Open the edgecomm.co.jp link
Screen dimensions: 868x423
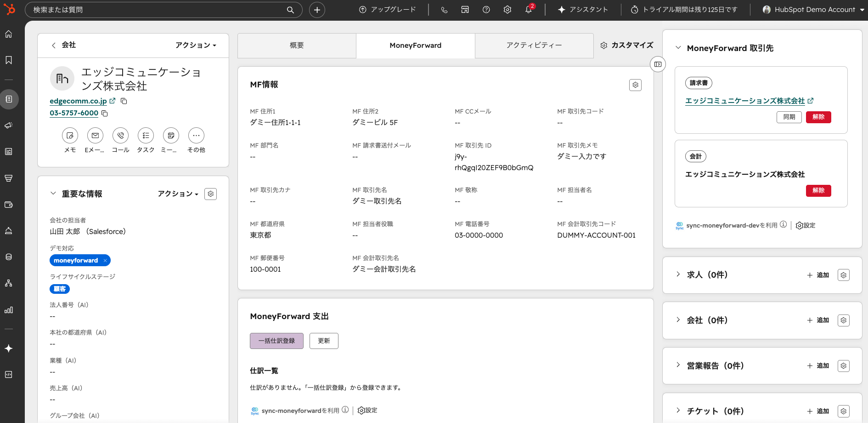(78, 101)
